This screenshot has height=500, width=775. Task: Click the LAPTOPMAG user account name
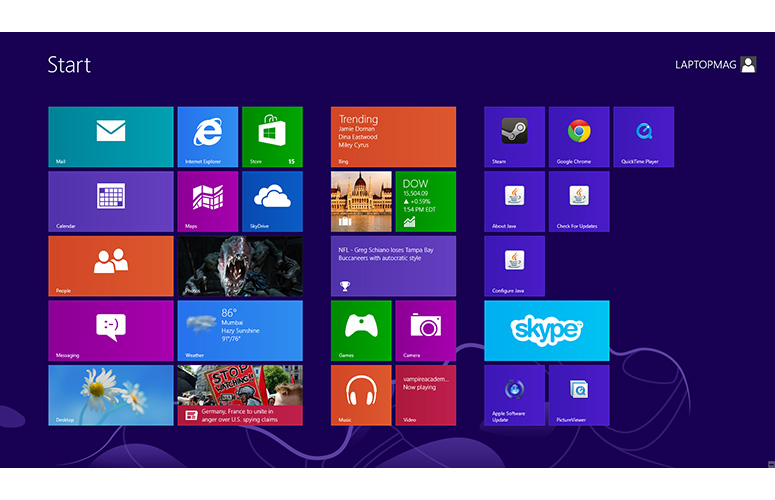click(x=706, y=65)
